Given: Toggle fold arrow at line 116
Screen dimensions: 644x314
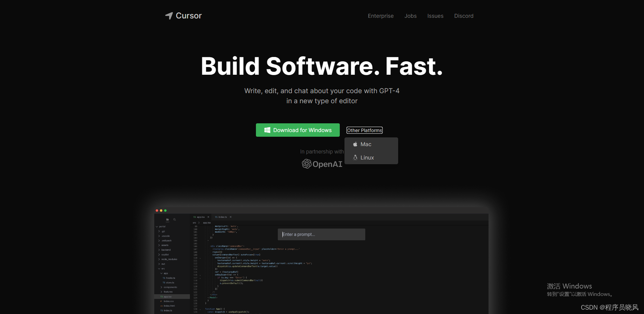Looking at the screenshot, I should coord(200,275).
